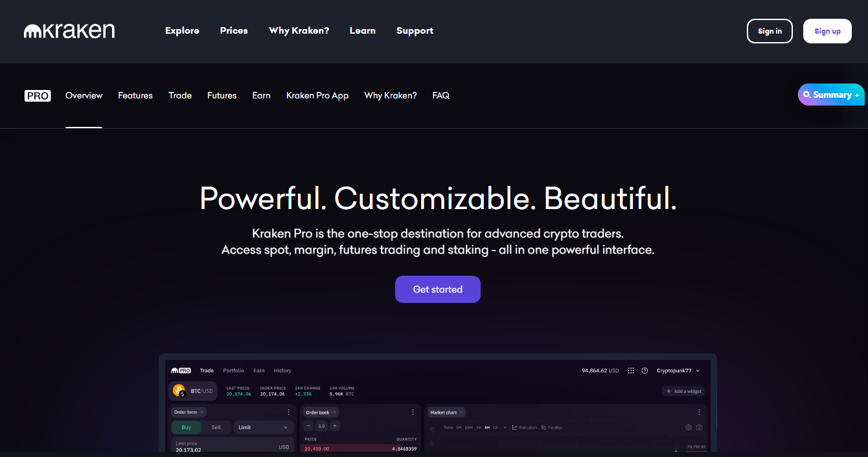Click the chart settings gear icon
Image resolution: width=868 pixels, height=457 pixels.
689,427
